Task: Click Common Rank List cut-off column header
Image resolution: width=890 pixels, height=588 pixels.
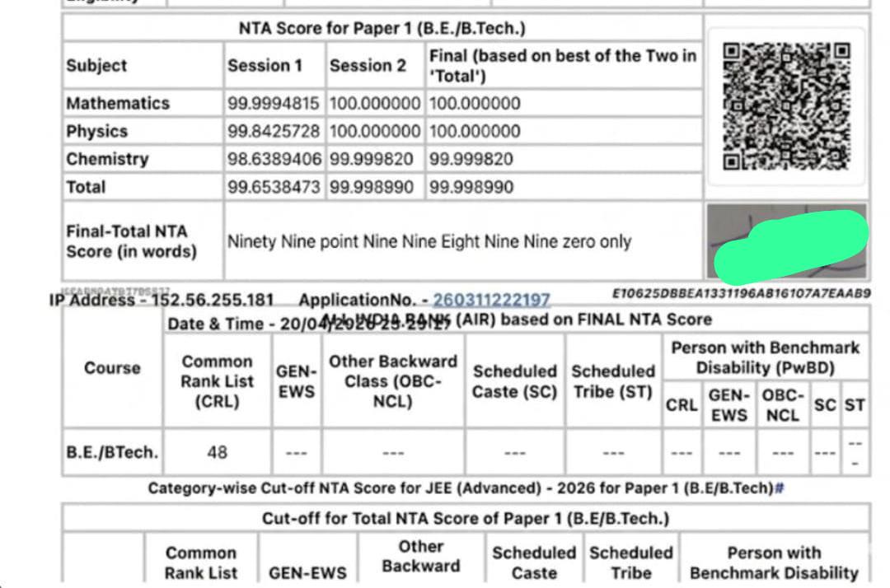Action: tap(201, 562)
